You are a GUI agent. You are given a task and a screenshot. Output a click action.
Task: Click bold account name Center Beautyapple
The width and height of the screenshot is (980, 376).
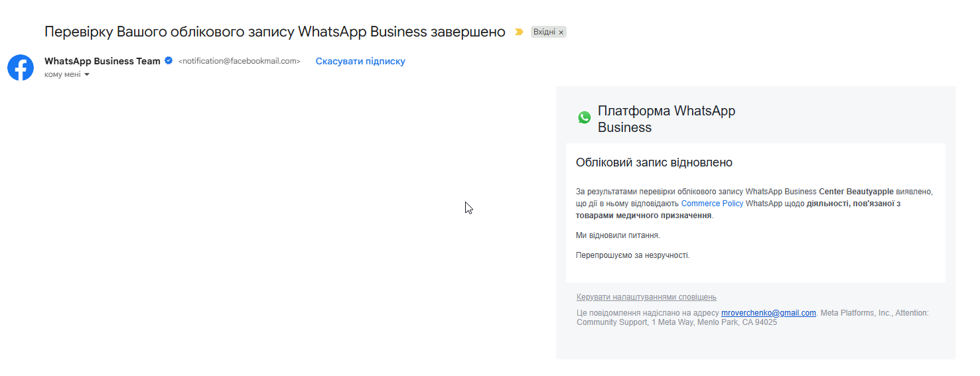point(856,192)
